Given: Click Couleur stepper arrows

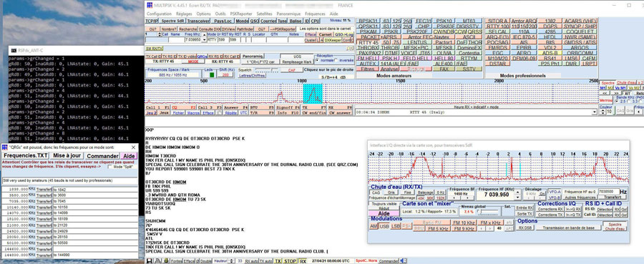Looking at the screenshot, I should (x=603, y=112).
